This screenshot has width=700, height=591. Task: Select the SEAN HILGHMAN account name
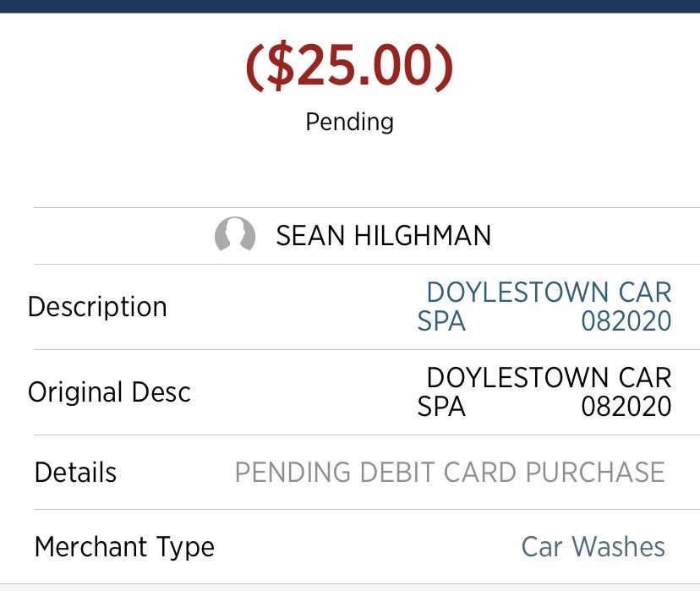tap(381, 235)
